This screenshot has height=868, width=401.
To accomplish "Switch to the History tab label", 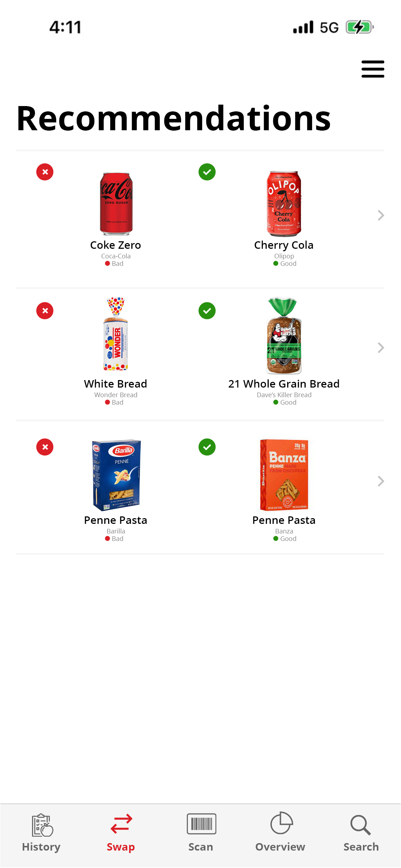I will (41, 847).
